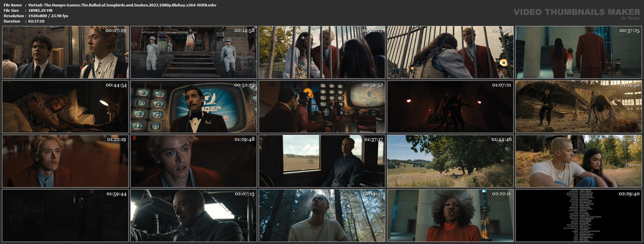The height and width of the screenshot is (244, 644).
Task: Select the thumbnail at 00:14:58
Action: pyautogui.click(x=194, y=52)
